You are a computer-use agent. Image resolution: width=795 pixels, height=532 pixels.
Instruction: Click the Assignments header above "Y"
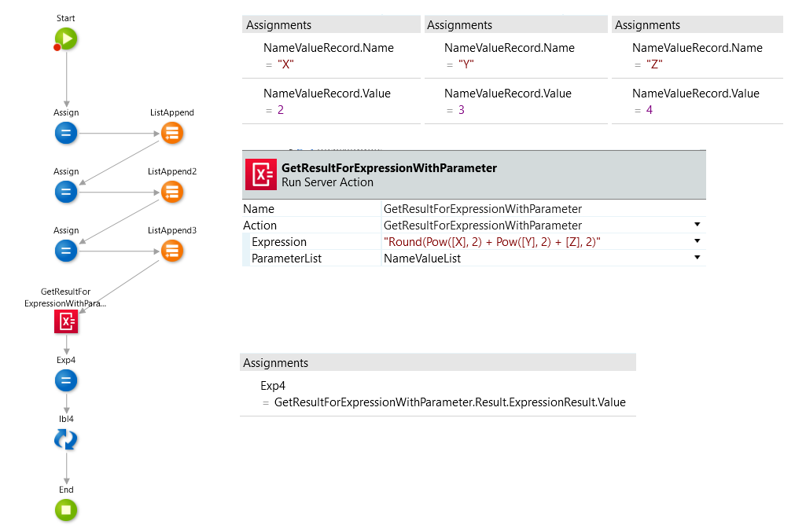tap(516, 25)
